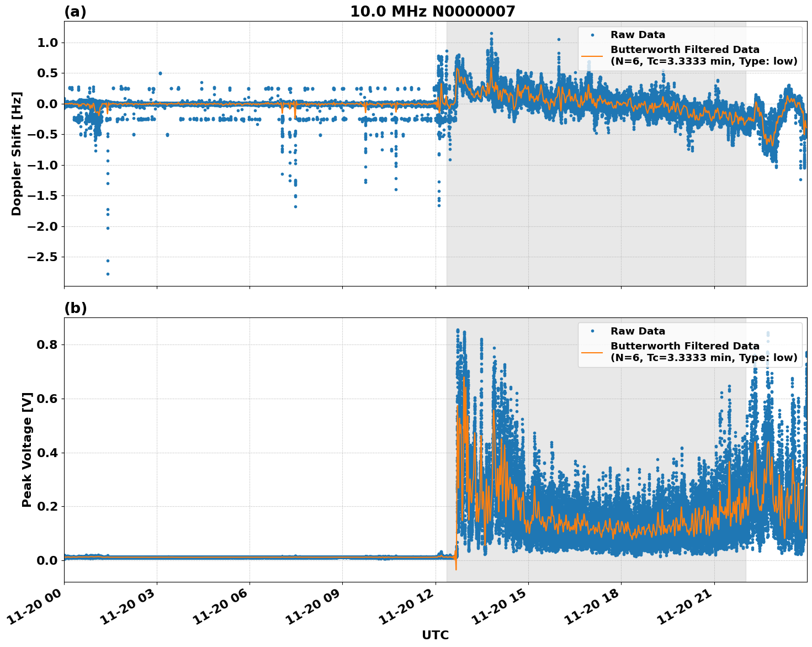Click the highest raw data spike above 1.0 Hz
Viewport: 812px width, 647px height.
coord(491,34)
